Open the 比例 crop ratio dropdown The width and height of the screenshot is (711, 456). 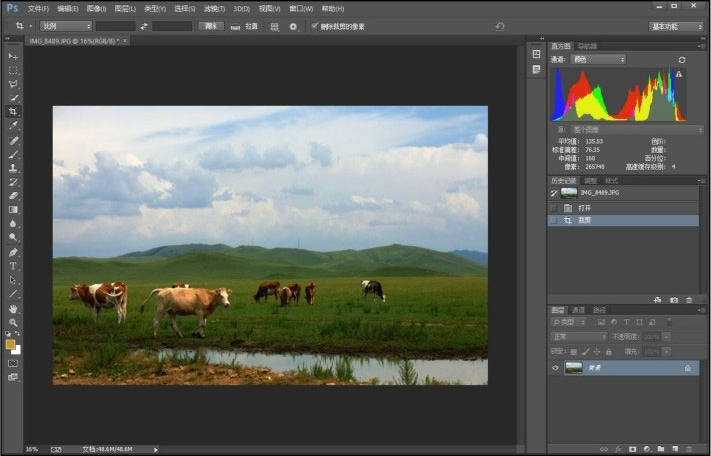click(x=67, y=26)
